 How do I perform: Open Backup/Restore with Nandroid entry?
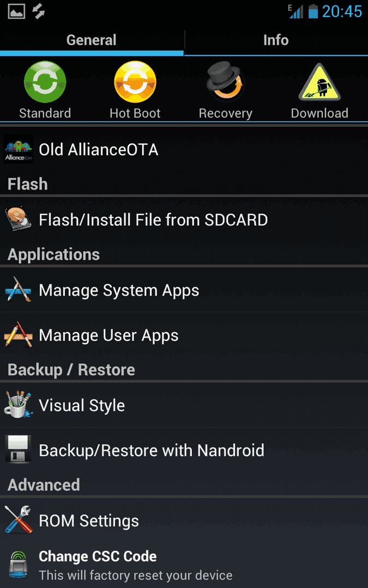click(x=184, y=450)
